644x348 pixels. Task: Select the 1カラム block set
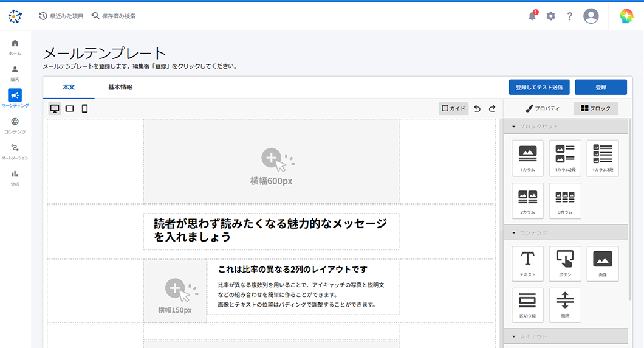pos(528,158)
